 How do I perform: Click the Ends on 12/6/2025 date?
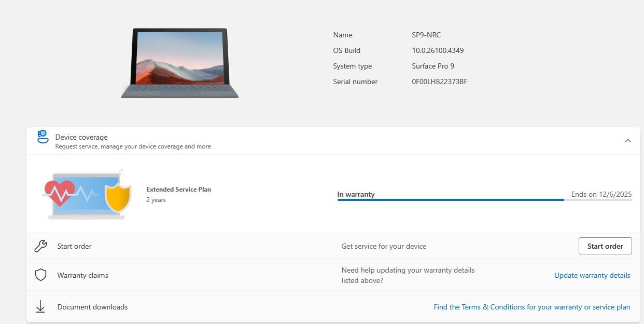point(601,194)
